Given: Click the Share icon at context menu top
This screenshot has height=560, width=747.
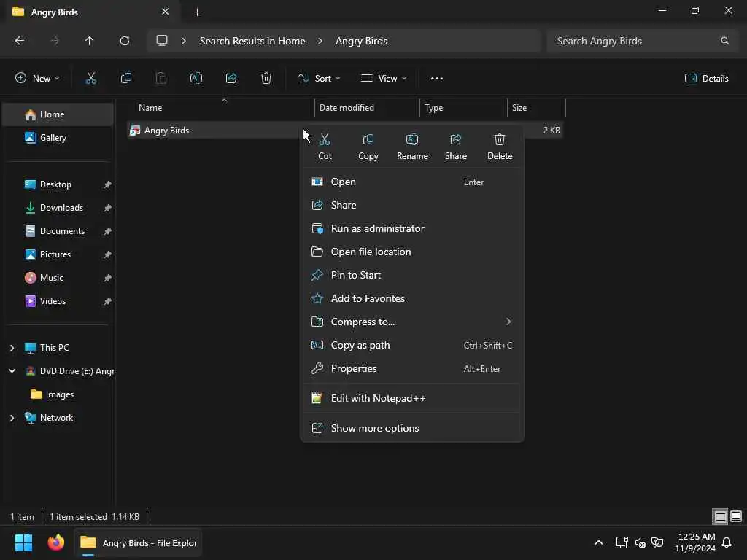Looking at the screenshot, I should pyautogui.click(x=455, y=139).
